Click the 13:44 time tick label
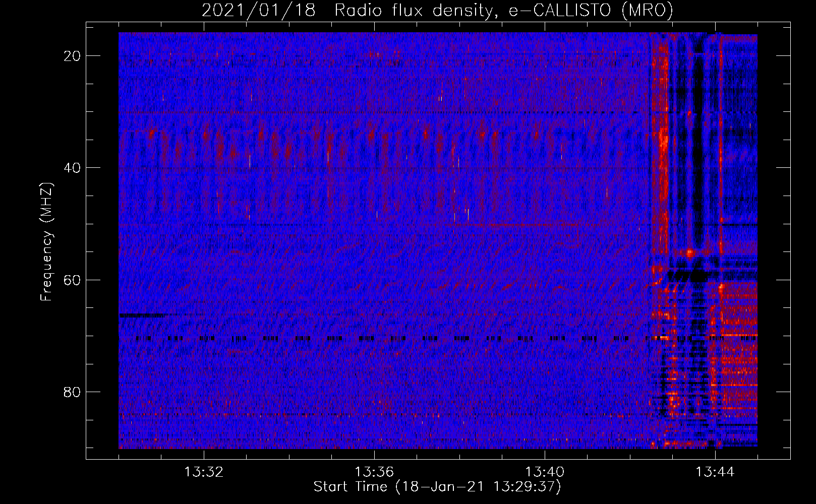 coord(715,472)
